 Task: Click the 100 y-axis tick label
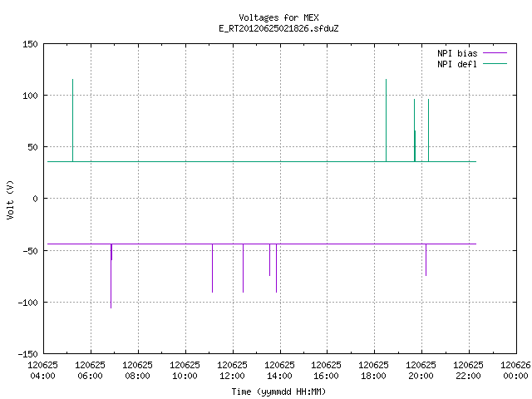click(30, 96)
